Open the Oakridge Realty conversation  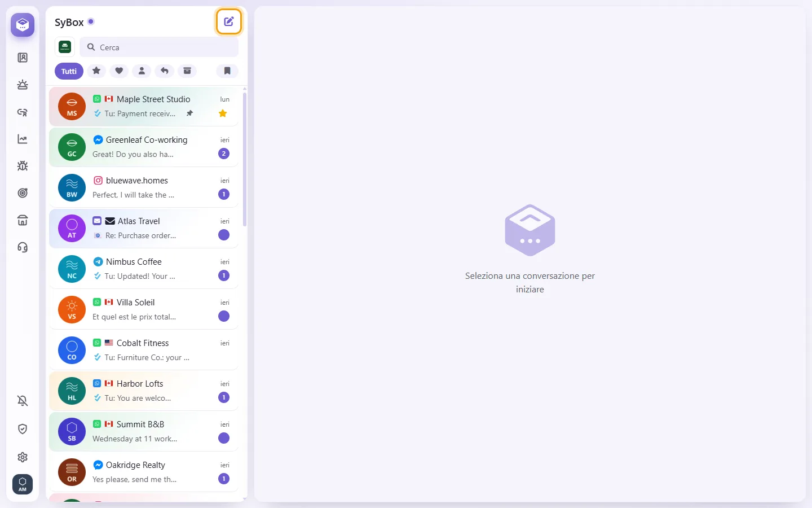point(144,472)
